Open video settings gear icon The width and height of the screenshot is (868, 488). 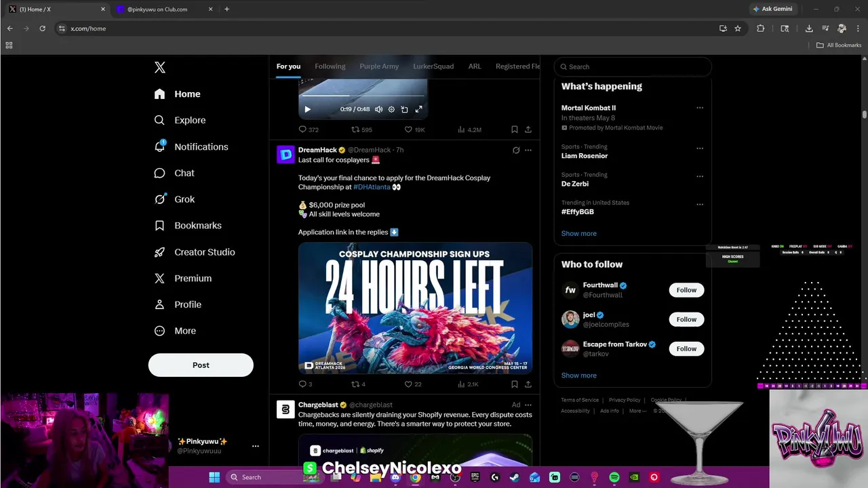pos(391,109)
